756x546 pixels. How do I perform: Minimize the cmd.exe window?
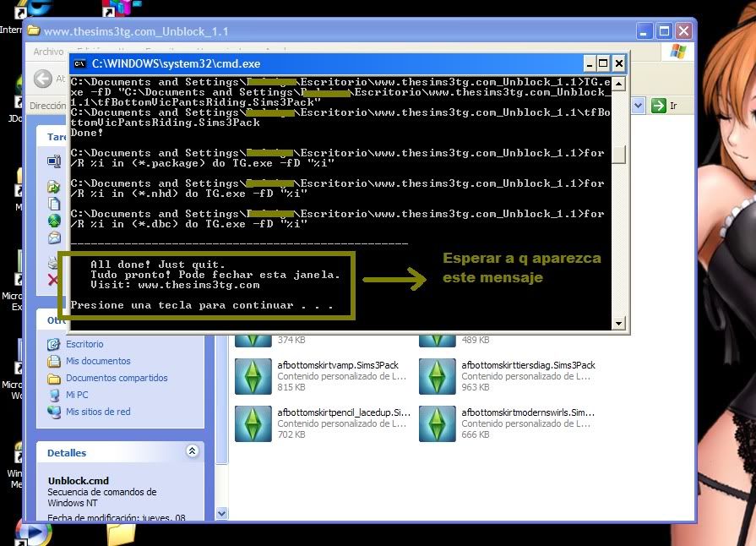point(590,63)
